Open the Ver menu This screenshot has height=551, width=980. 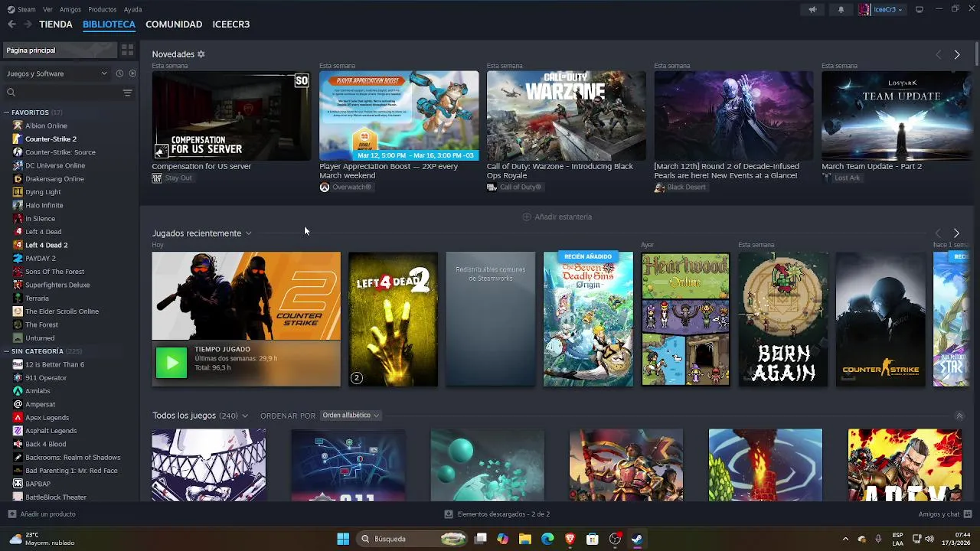(x=48, y=9)
